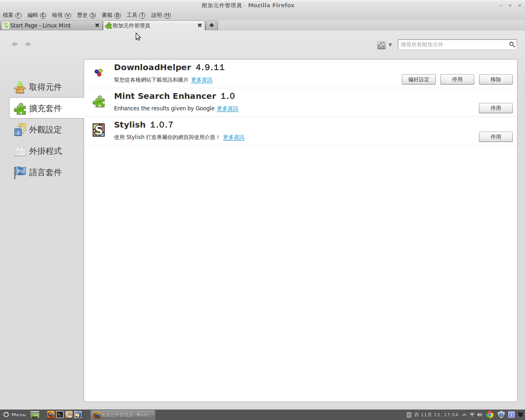Expand the tray up-arrow icon
Image resolution: width=525 pixels, height=420 pixels.
pyautogui.click(x=464, y=415)
